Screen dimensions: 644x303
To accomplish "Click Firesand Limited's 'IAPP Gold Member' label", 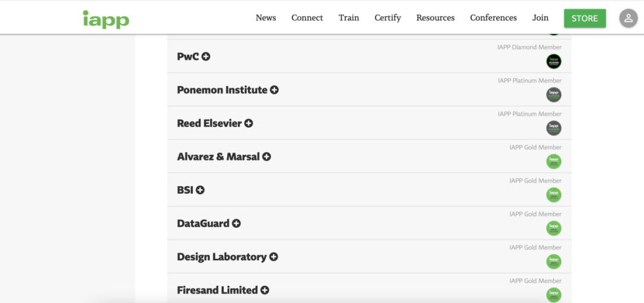I will point(535,281).
